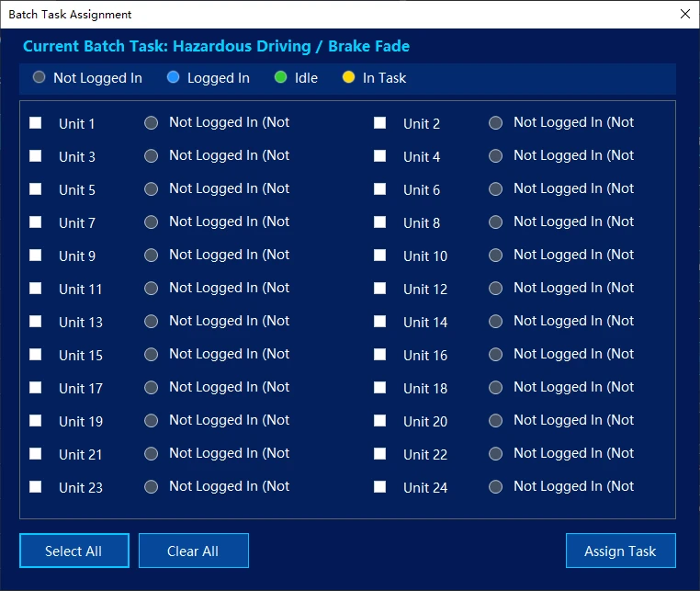Tick the Unit 24 checkbox
The width and height of the screenshot is (700, 591).
(380, 486)
